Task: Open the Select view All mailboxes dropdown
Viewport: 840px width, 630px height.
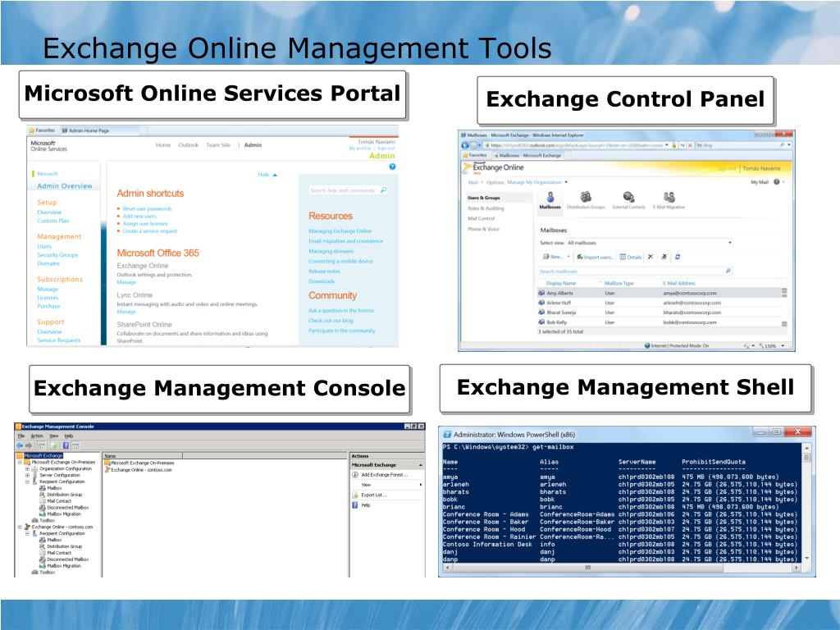Action: click(650, 243)
